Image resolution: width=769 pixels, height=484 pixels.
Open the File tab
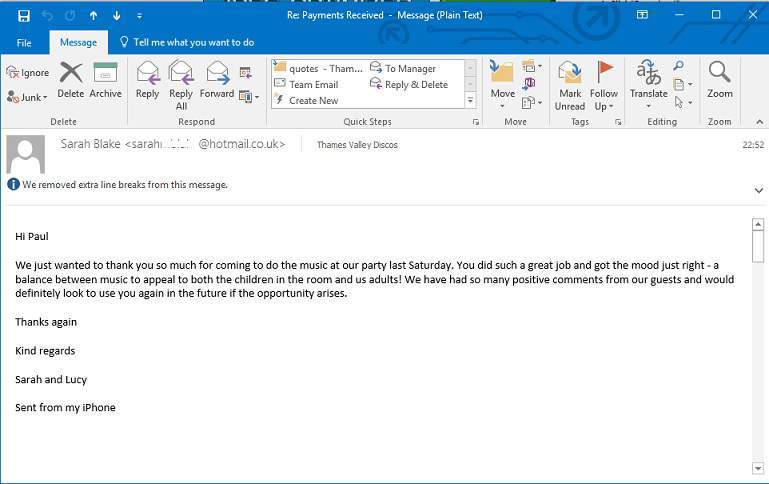point(24,43)
